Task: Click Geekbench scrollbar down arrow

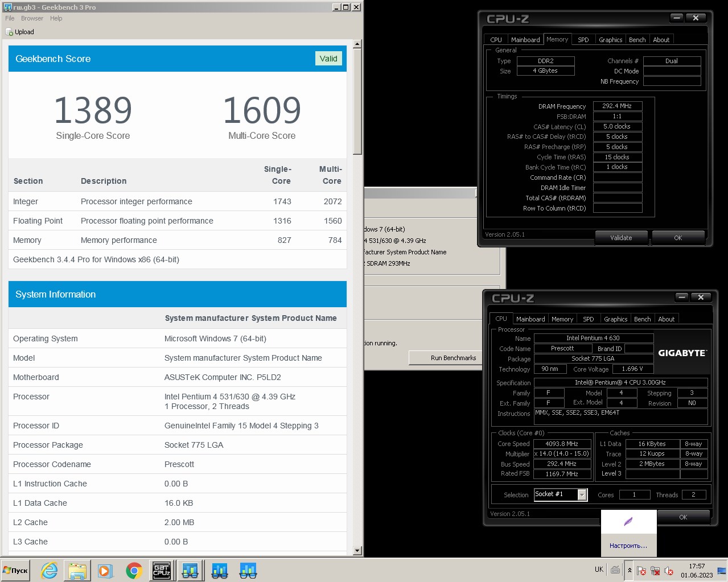Action: pos(357,551)
